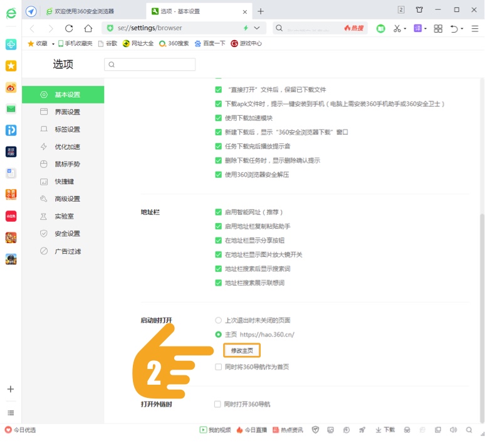
Task: Click the forward navigation arrow
Action: pos(51,29)
